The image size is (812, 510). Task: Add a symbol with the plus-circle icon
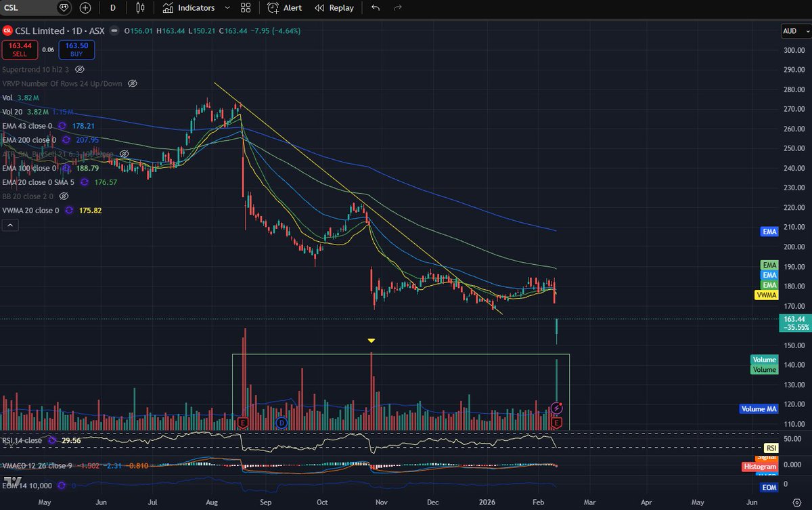point(85,8)
